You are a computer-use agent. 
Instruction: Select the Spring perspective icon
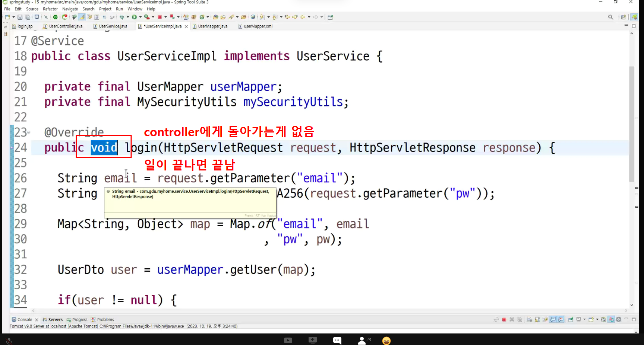coord(634,17)
